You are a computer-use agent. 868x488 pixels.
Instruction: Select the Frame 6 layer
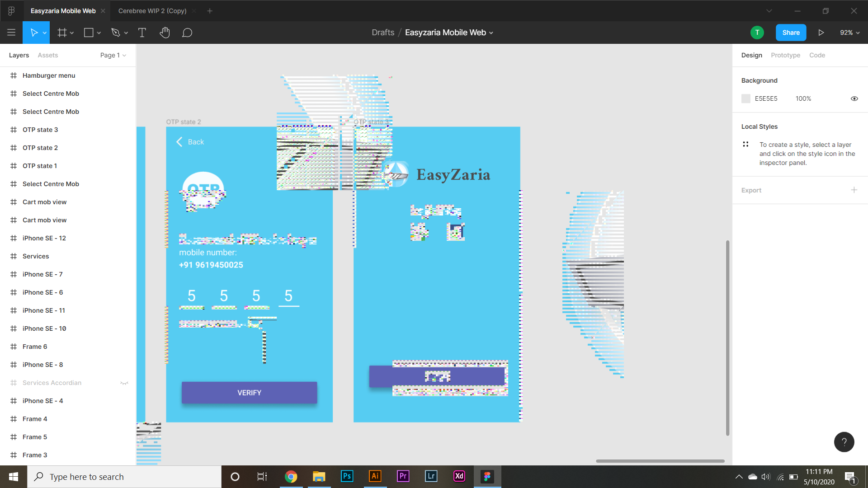pos(68,347)
